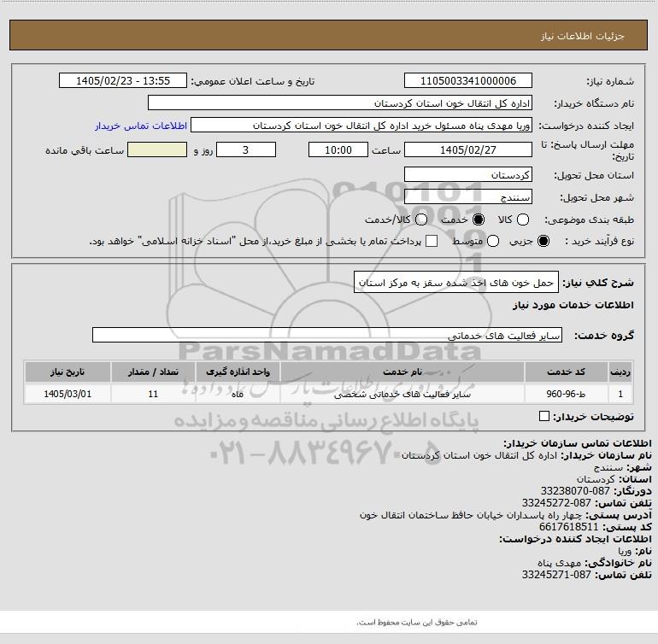Click the کردستان delivery province field
The width and height of the screenshot is (658, 644).
coord(468,174)
